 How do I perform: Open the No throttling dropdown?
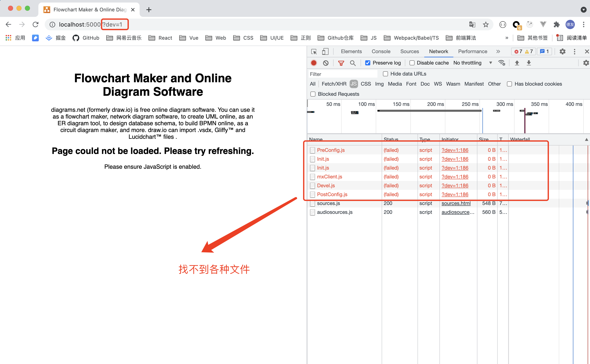(x=473, y=63)
